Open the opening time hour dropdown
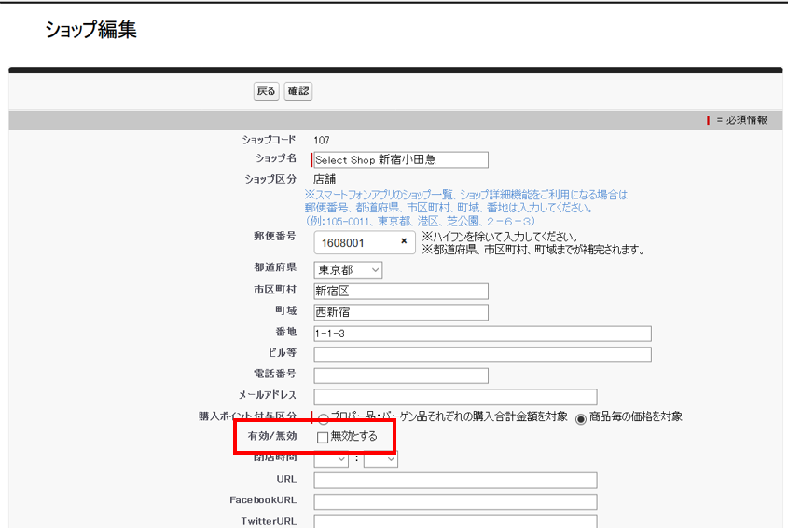This screenshot has height=532, width=788. tap(331, 458)
